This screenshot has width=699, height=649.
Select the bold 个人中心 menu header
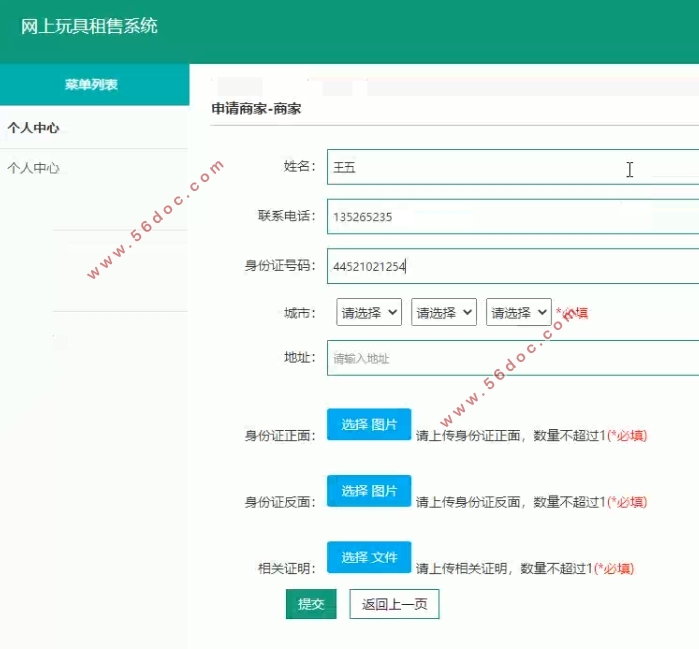[33, 128]
